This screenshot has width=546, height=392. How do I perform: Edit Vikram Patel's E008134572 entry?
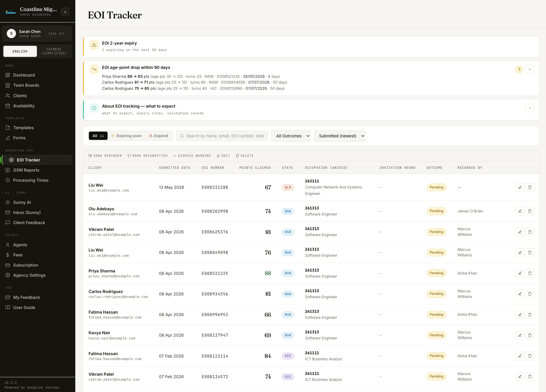pos(520,377)
